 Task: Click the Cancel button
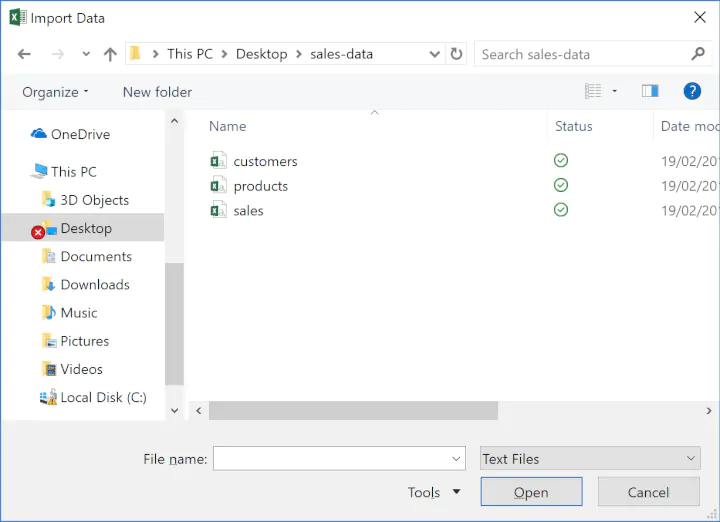click(648, 492)
